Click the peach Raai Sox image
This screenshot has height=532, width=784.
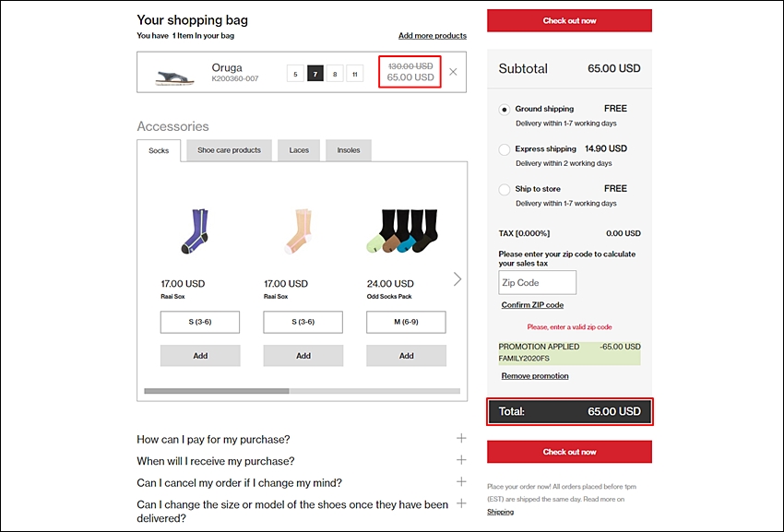pyautogui.click(x=300, y=231)
